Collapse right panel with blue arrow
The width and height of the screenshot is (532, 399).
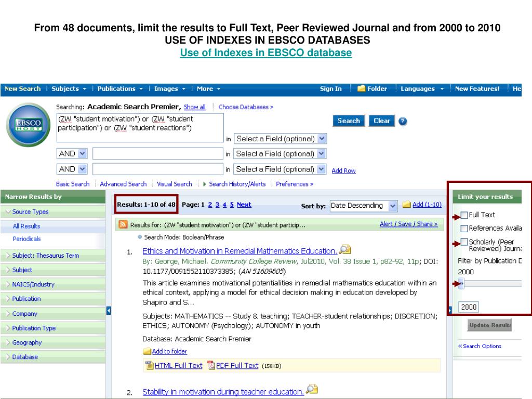pyautogui.click(x=450, y=311)
